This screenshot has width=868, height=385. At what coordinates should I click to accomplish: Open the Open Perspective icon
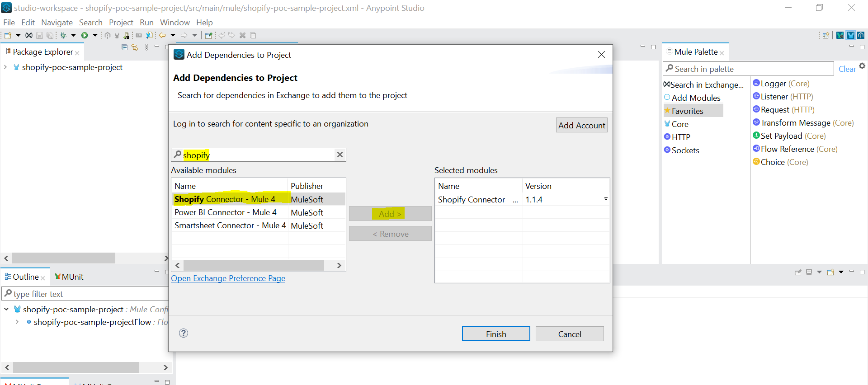(826, 35)
